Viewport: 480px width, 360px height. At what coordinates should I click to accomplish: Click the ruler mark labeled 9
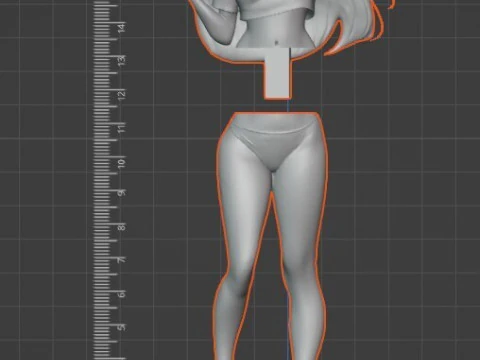pos(122,193)
